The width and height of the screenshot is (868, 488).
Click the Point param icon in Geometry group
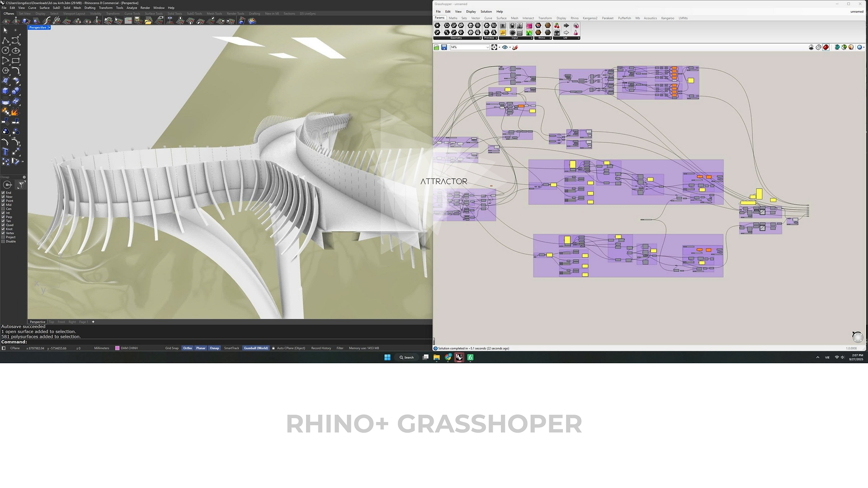[437, 25]
